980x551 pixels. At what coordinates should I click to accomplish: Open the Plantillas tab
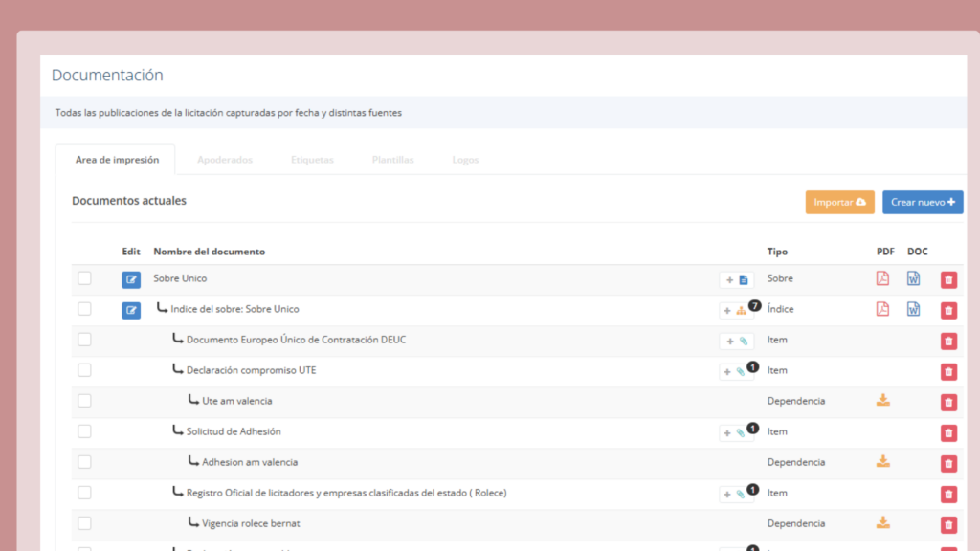coord(392,160)
